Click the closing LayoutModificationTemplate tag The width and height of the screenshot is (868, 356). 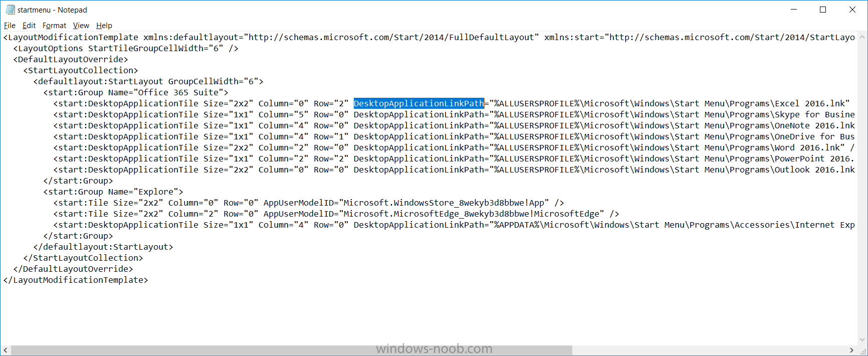(x=76, y=280)
